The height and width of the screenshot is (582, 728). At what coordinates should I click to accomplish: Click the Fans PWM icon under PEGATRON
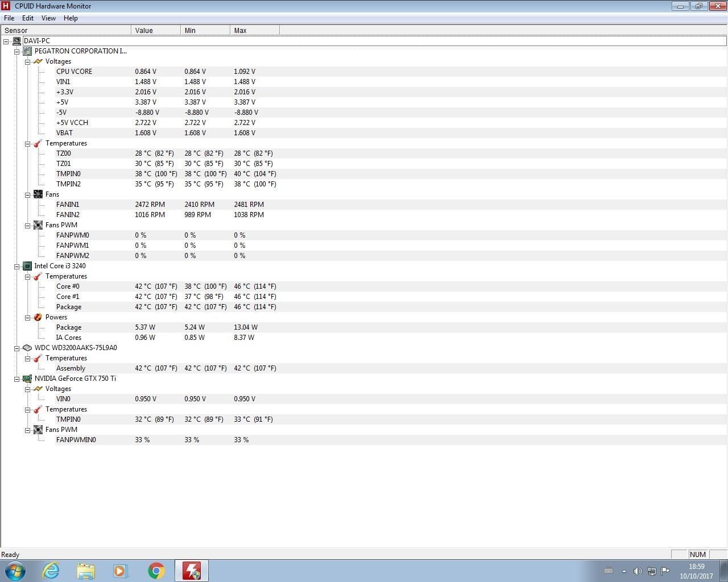tap(38, 225)
